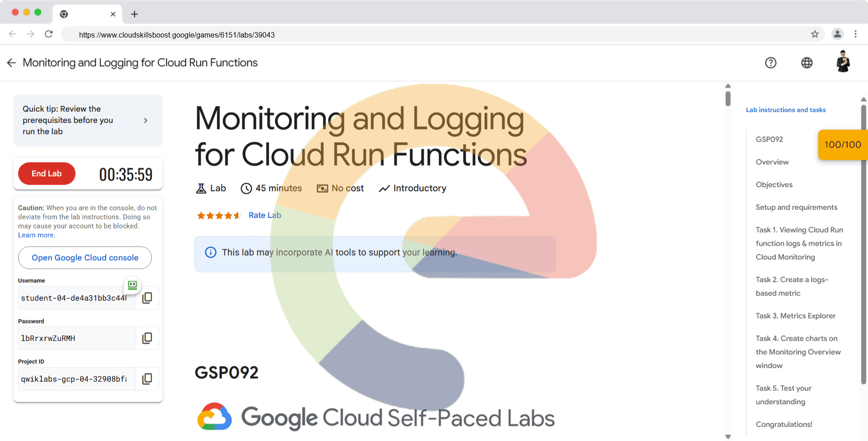
Task: Click the Password field
Action: click(77, 338)
